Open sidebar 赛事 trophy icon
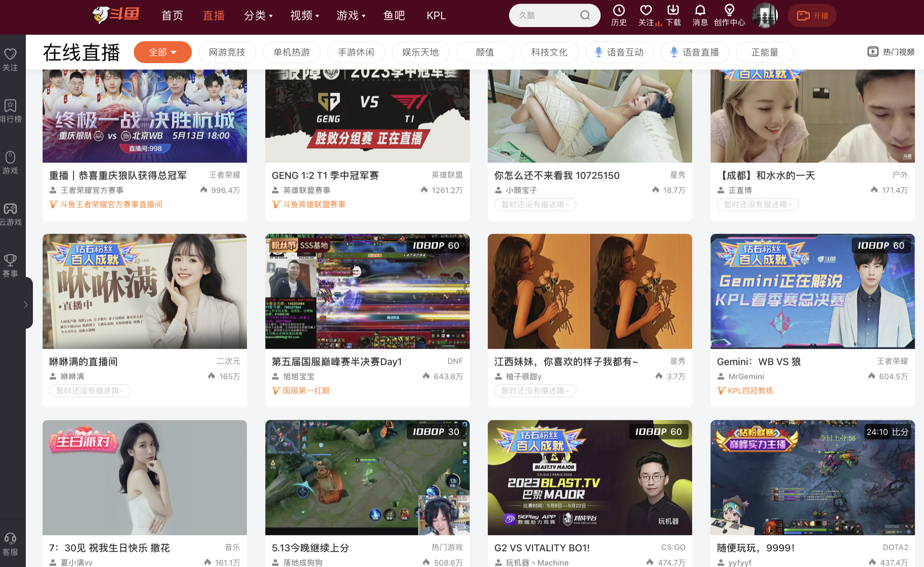Screen dimensions: 924x567 pos(10,260)
